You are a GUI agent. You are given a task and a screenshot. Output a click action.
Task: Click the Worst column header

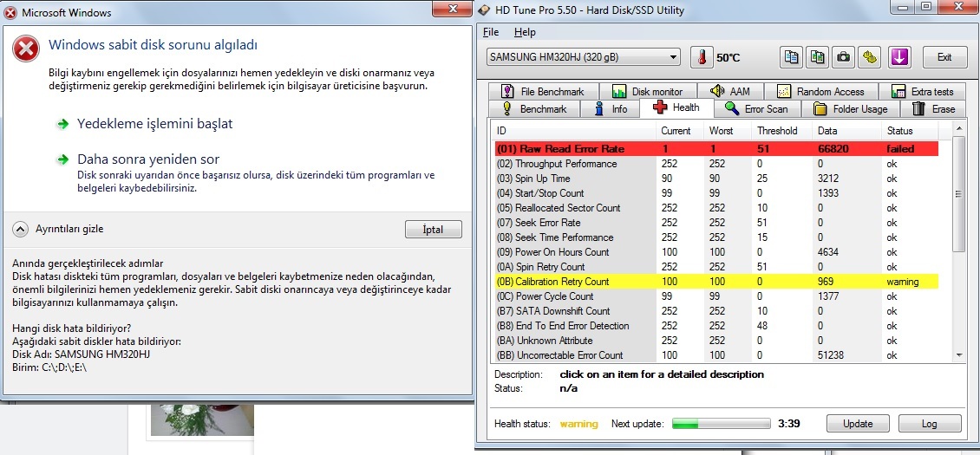(x=728, y=131)
